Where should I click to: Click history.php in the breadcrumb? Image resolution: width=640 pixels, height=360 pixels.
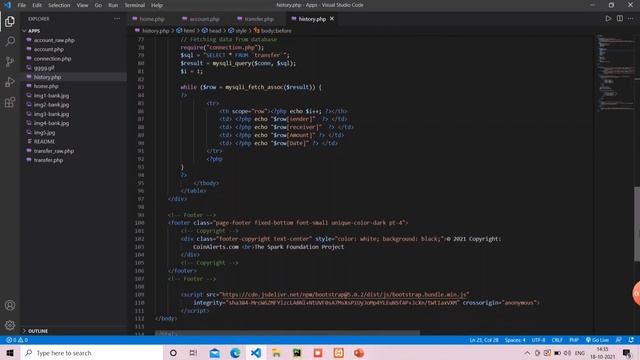[156, 31]
